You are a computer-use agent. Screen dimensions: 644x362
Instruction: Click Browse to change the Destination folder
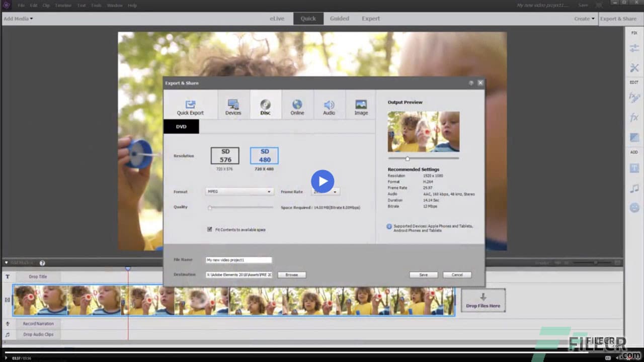[291, 275]
